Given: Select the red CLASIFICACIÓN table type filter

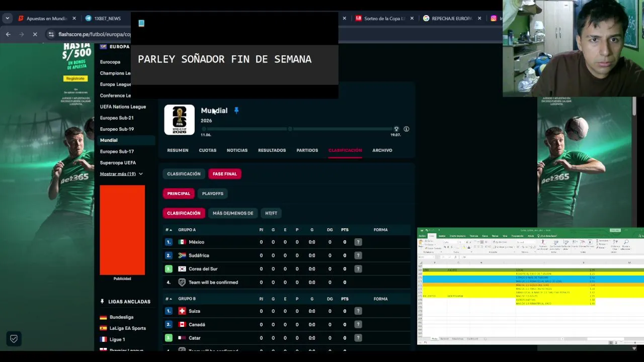Looking at the screenshot, I should 184,213.
